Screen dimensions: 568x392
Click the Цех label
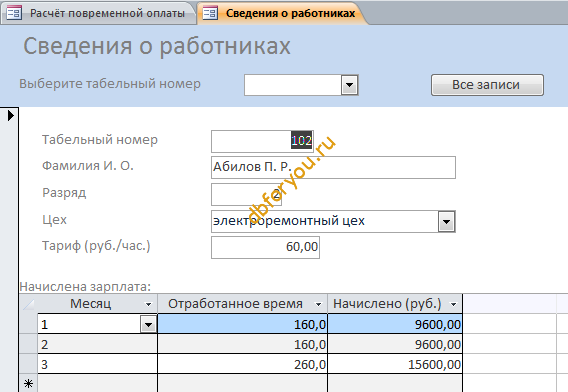pos(54,220)
